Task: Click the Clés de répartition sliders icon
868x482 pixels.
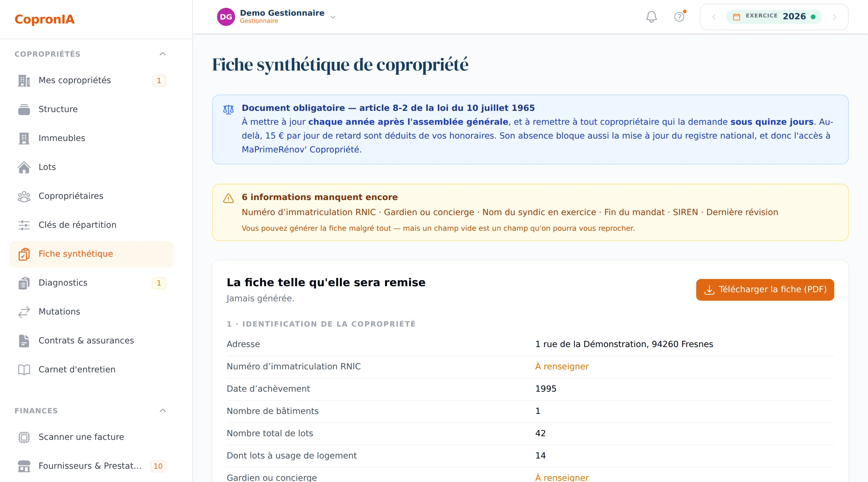Action: [24, 225]
